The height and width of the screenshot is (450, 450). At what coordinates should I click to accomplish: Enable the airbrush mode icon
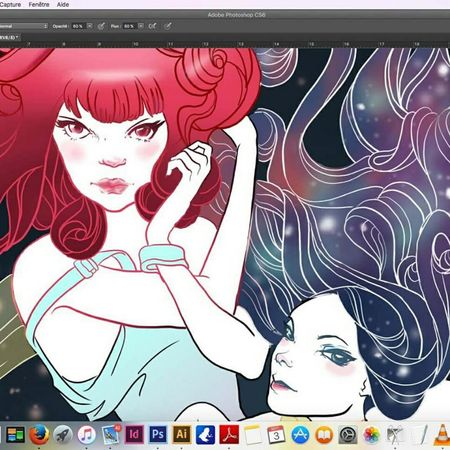pyautogui.click(x=152, y=26)
